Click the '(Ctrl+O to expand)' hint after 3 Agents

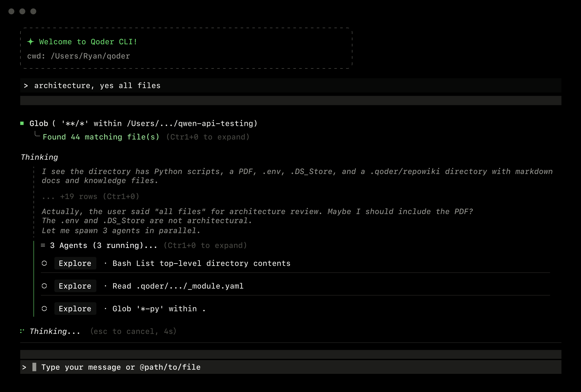coord(205,245)
